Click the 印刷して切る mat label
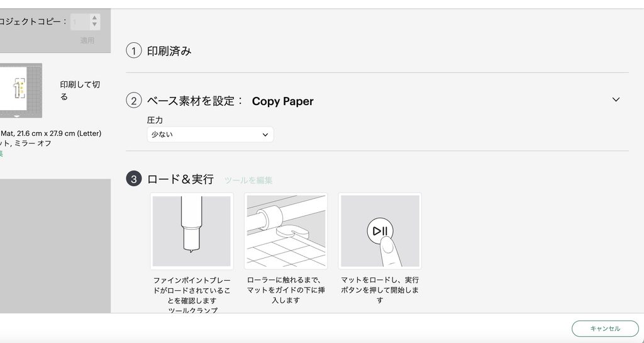Viewport: 644px width, 343px height. click(80, 91)
